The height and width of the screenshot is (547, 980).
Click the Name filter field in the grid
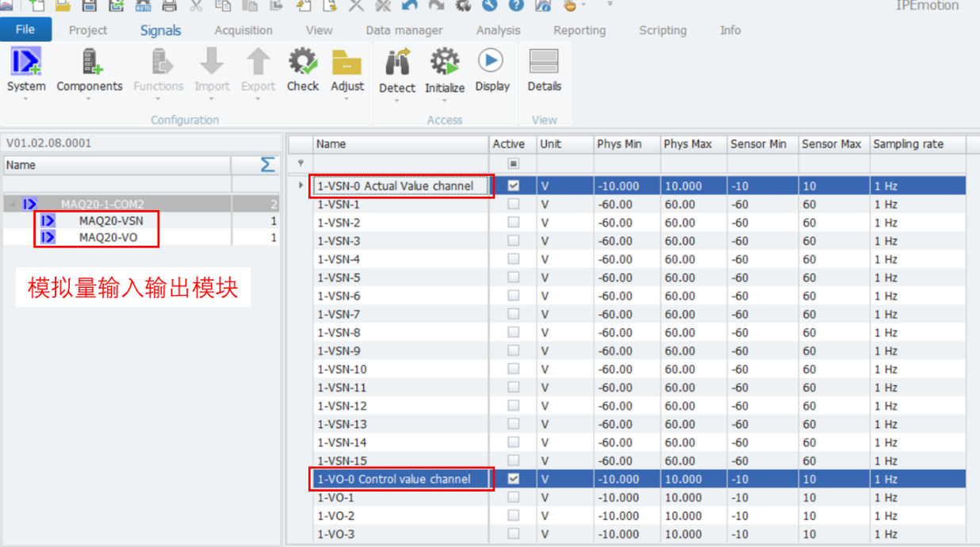click(400, 163)
